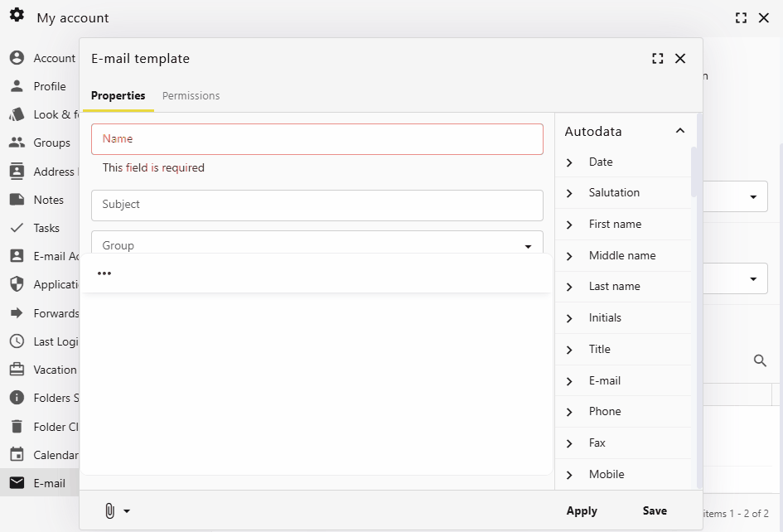Click the Last Login clock icon
Image resolution: width=783 pixels, height=532 pixels.
click(x=17, y=341)
